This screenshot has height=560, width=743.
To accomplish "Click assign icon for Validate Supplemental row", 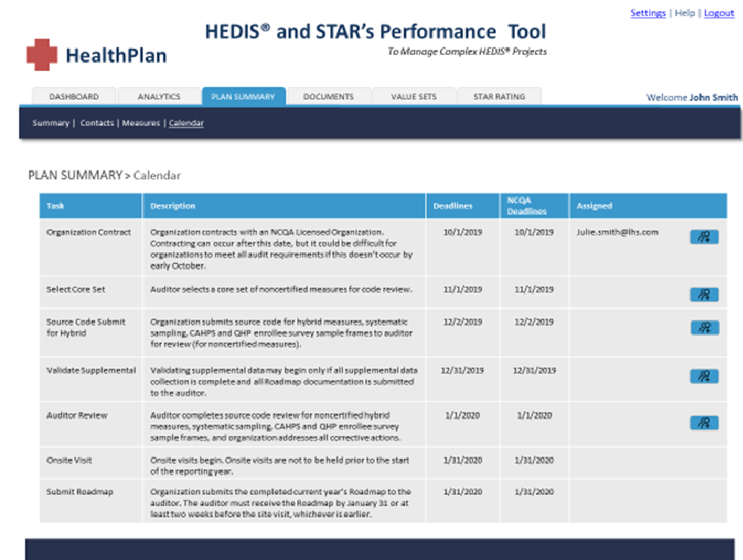I will click(x=704, y=376).
